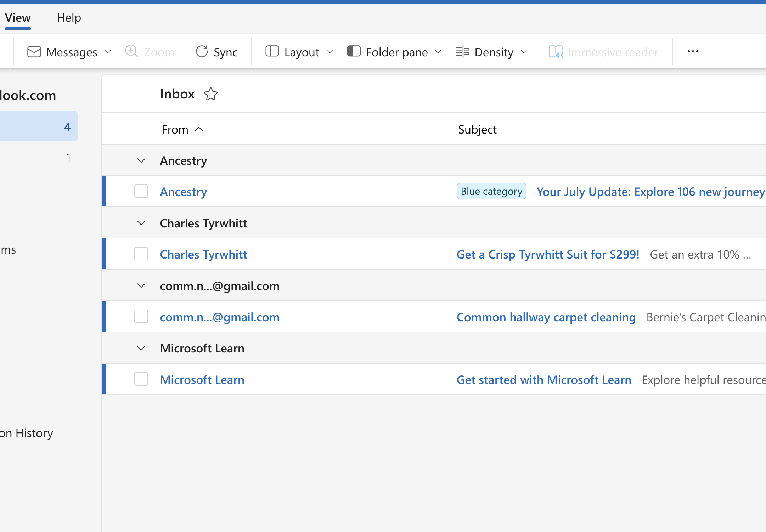This screenshot has height=532, width=766.
Task: Click the Density button label
Action: click(x=494, y=52)
